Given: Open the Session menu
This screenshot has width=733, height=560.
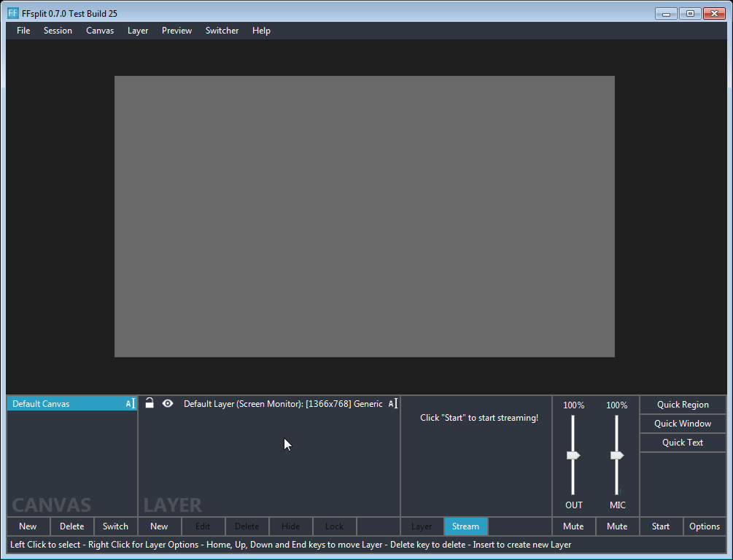Looking at the screenshot, I should pyautogui.click(x=58, y=31).
